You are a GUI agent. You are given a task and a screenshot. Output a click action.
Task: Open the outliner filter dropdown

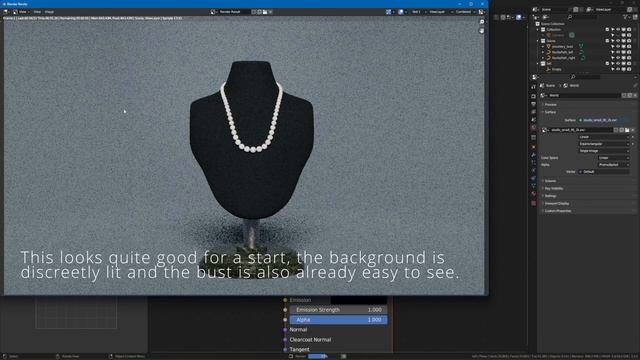tap(626, 17)
